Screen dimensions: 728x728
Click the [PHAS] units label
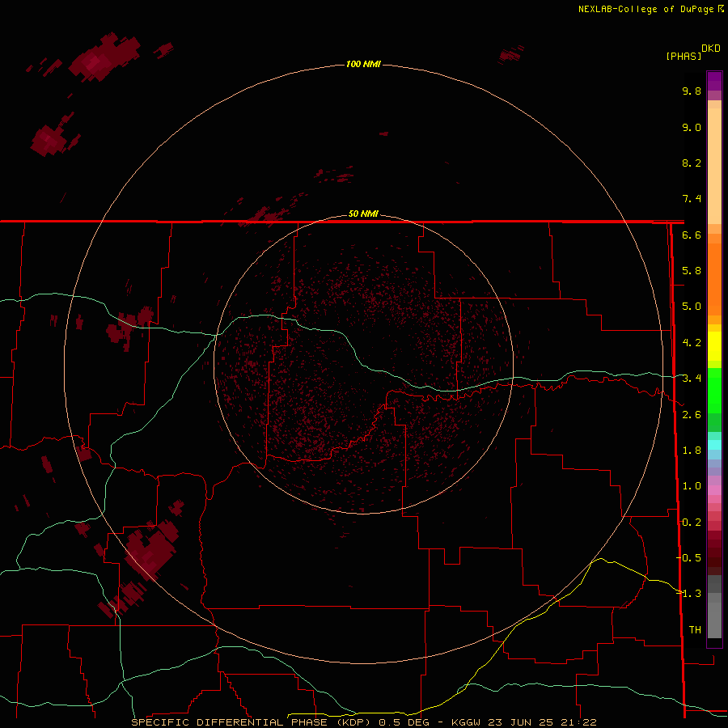684,56
